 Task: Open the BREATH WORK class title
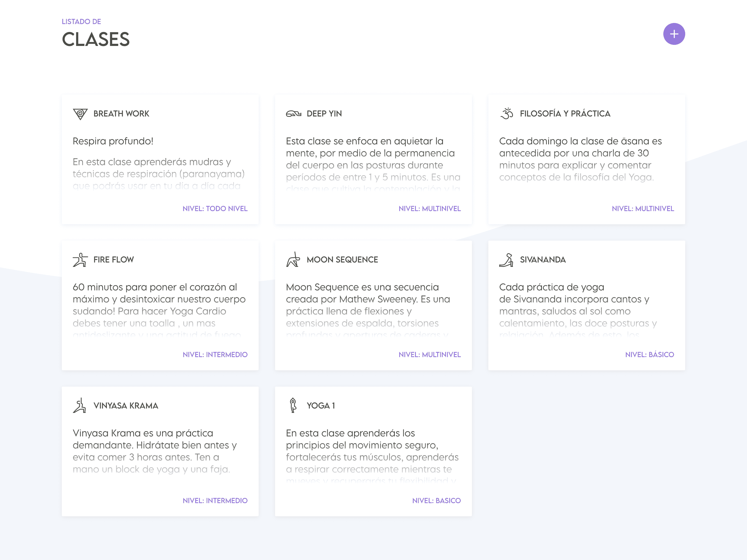(121, 114)
